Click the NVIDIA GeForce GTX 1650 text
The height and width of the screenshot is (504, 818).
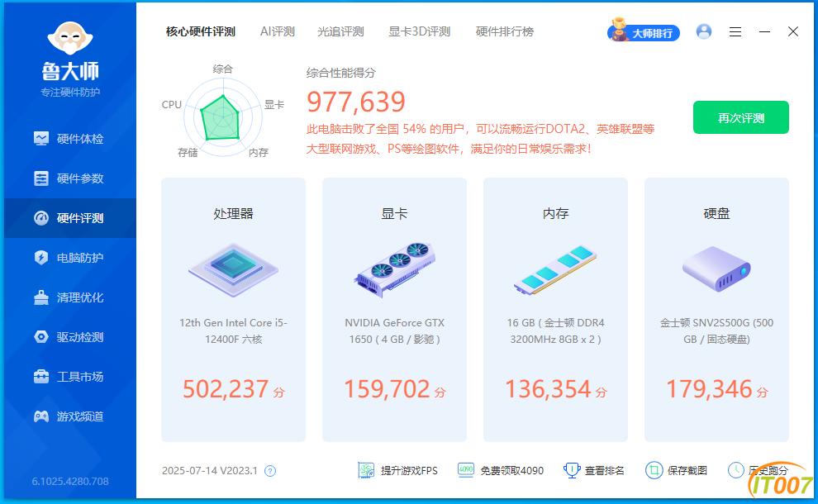pos(394,330)
